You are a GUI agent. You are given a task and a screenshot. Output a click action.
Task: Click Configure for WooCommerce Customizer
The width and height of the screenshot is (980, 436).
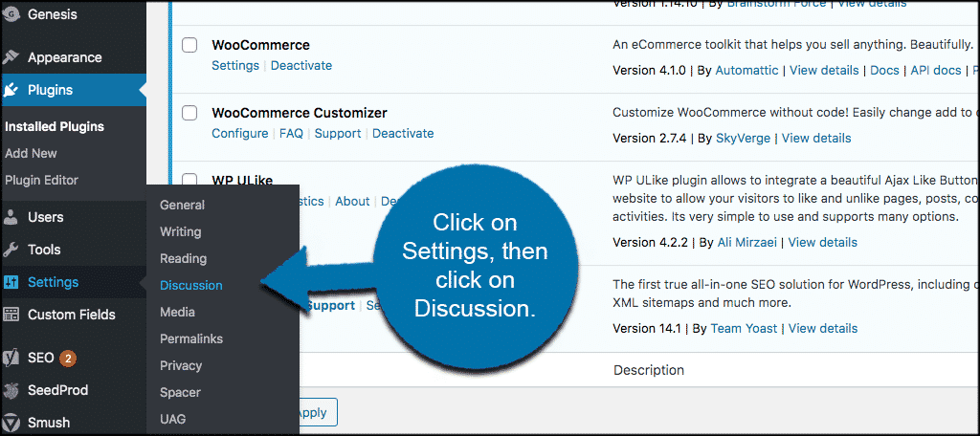click(239, 134)
